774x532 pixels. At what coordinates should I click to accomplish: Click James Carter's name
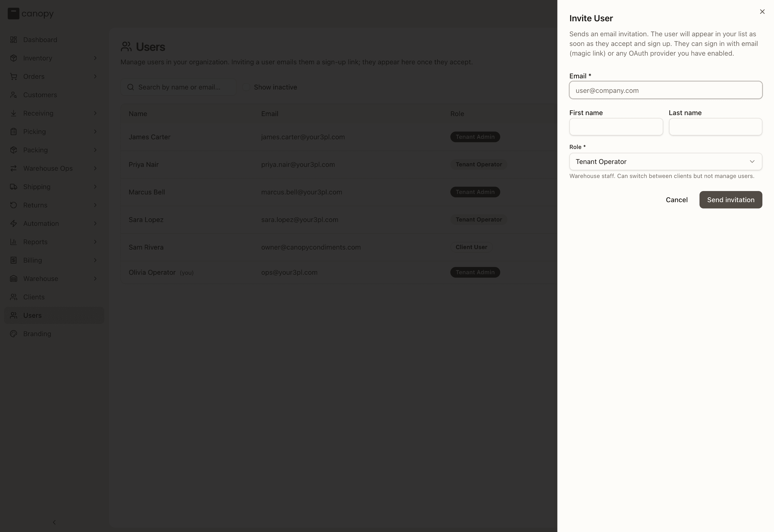pyautogui.click(x=149, y=137)
